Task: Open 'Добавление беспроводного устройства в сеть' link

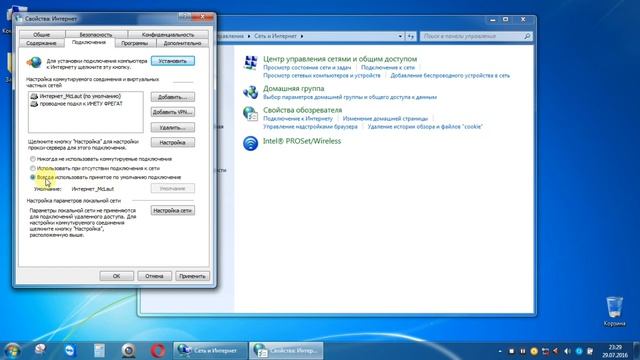Action: click(x=450, y=76)
